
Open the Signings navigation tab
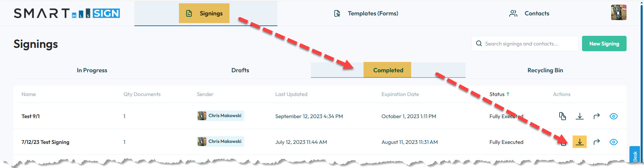click(204, 13)
